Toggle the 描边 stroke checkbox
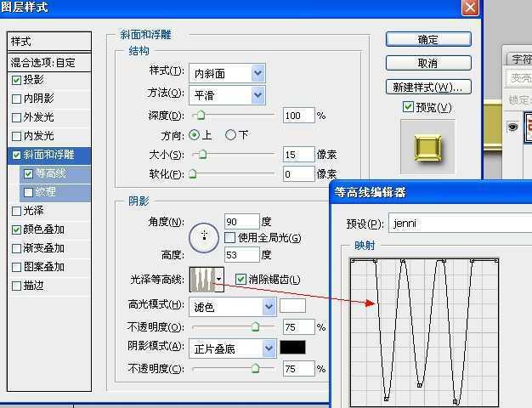532x408 pixels. pos(16,286)
